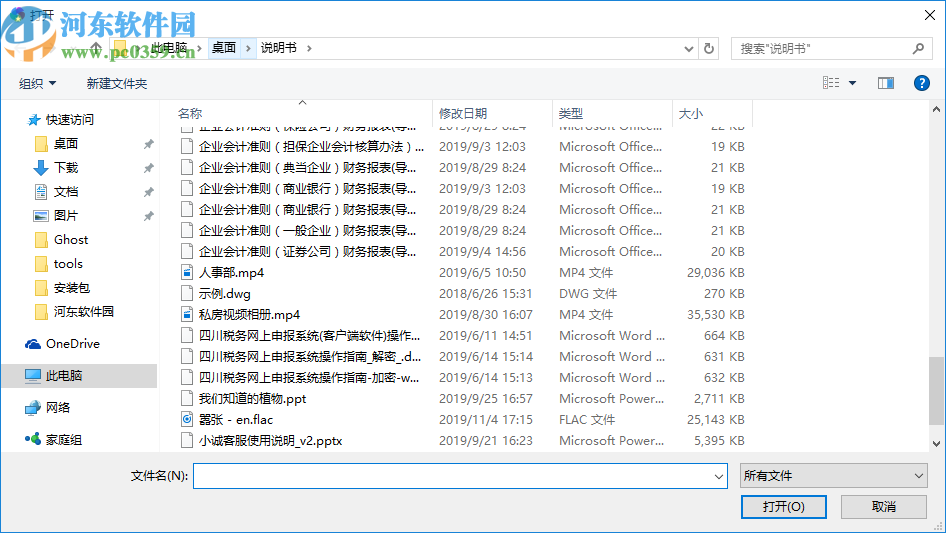Click the search magnifier icon
Image resolution: width=946 pixels, height=533 pixels.
(x=918, y=48)
